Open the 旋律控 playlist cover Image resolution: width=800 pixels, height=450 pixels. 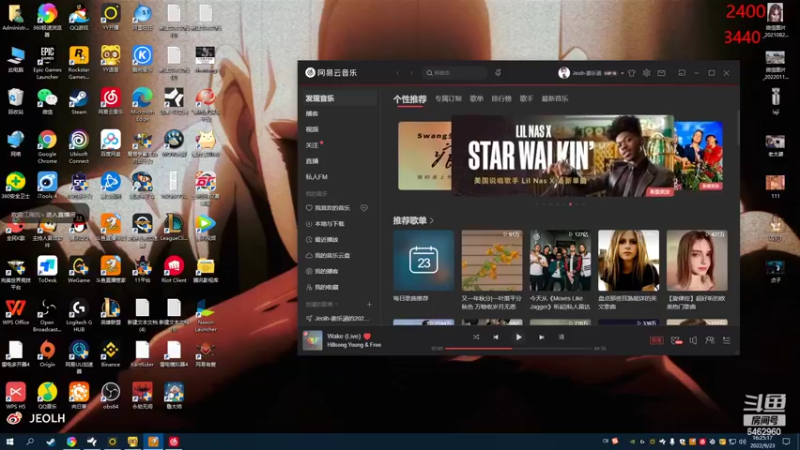(697, 260)
